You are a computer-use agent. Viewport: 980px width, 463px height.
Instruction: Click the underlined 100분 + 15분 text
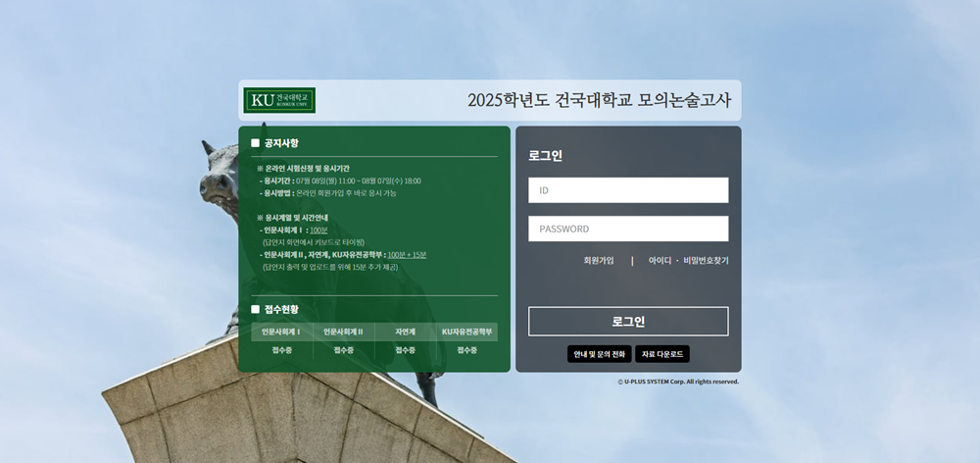tap(407, 254)
